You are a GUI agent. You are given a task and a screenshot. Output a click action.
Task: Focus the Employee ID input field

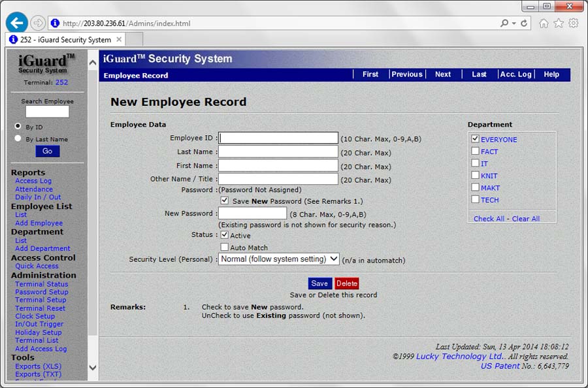278,138
